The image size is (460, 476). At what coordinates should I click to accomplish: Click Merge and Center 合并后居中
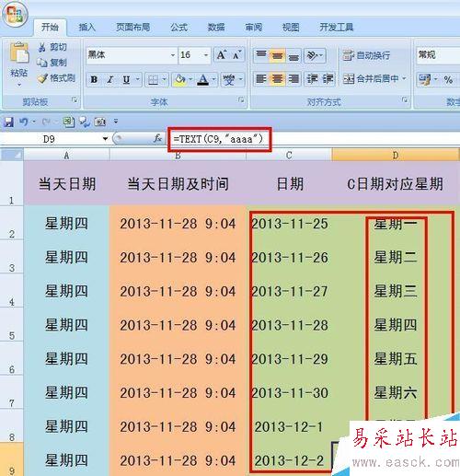coord(371,79)
